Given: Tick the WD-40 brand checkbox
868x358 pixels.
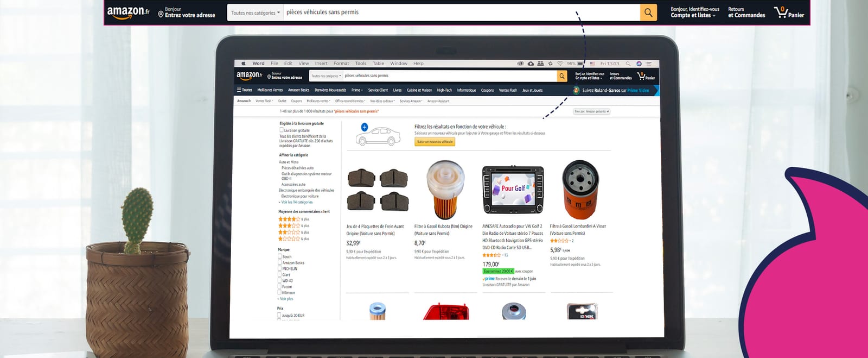Looking at the screenshot, I should 280,280.
